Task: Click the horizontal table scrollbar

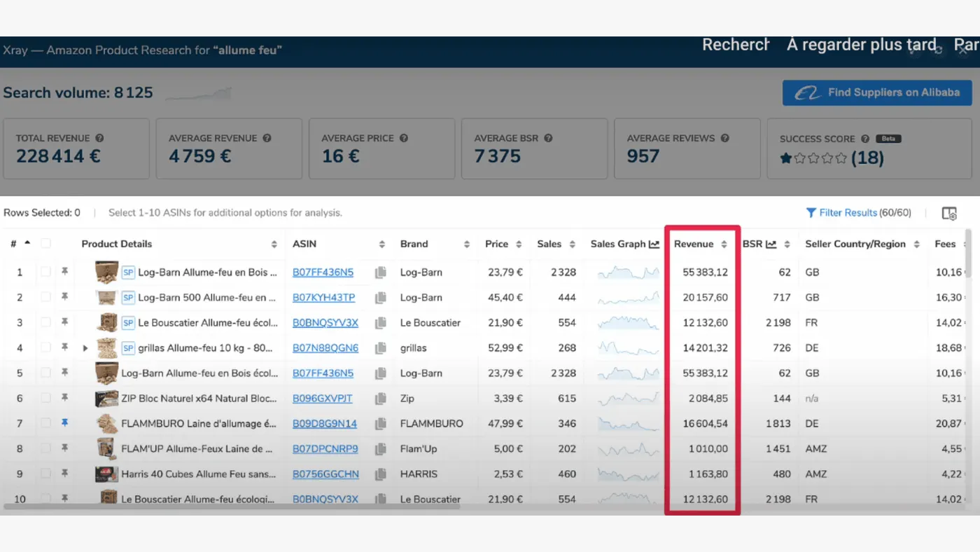Action: (x=231, y=505)
